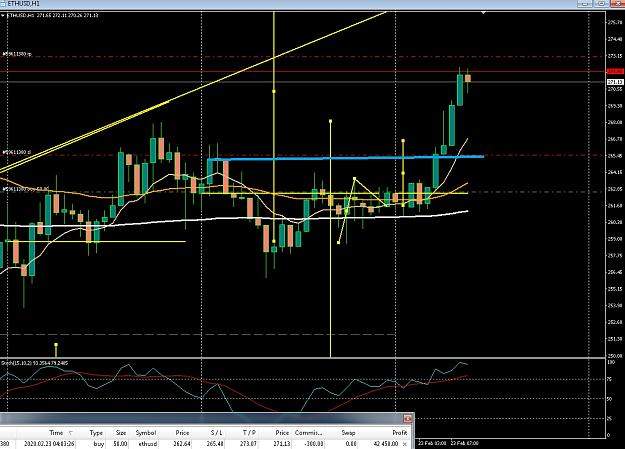Close the ETHUSD,H1 chart window
625x449 pixels.
pyautogui.click(x=617, y=4)
